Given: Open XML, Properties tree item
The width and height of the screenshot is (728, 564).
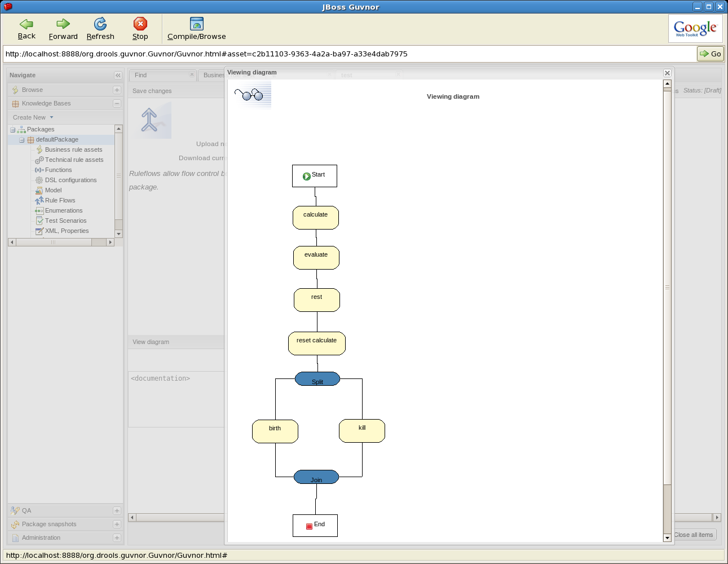Looking at the screenshot, I should point(67,231).
